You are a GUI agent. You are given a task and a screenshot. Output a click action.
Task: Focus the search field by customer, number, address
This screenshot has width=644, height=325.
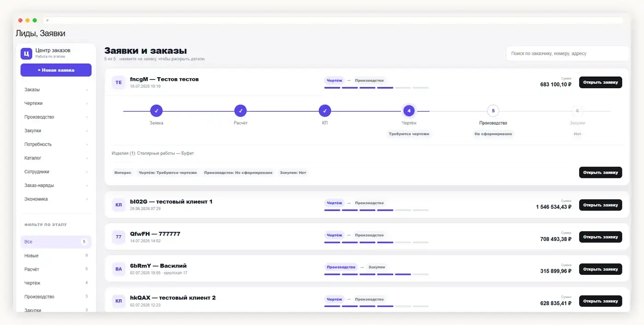point(568,53)
